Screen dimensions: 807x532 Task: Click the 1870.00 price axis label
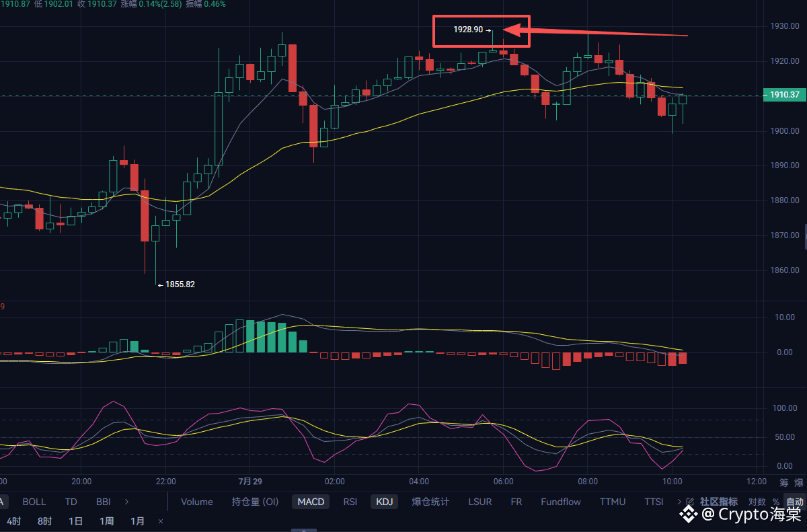pos(785,235)
